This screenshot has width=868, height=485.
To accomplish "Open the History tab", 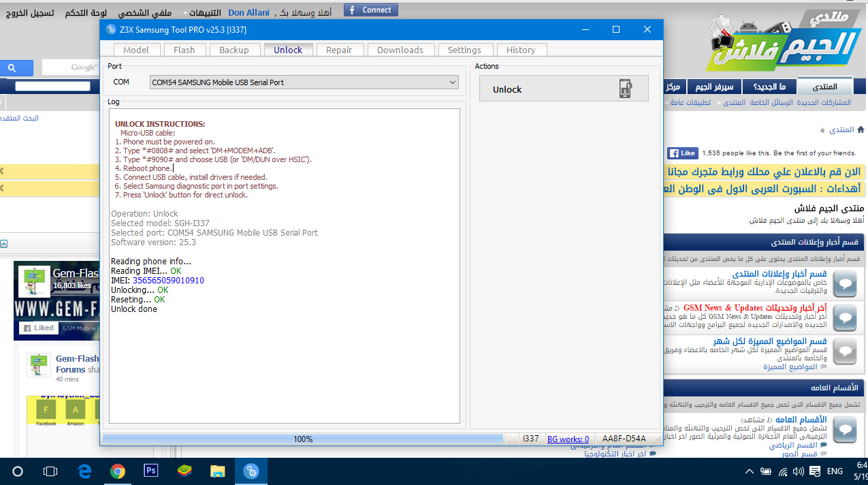I will [521, 50].
